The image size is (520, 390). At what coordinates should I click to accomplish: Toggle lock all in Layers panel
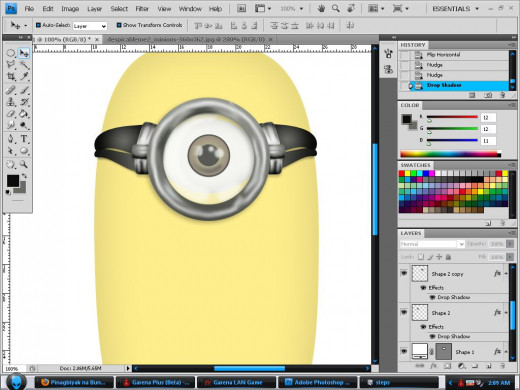pyautogui.click(x=448, y=257)
